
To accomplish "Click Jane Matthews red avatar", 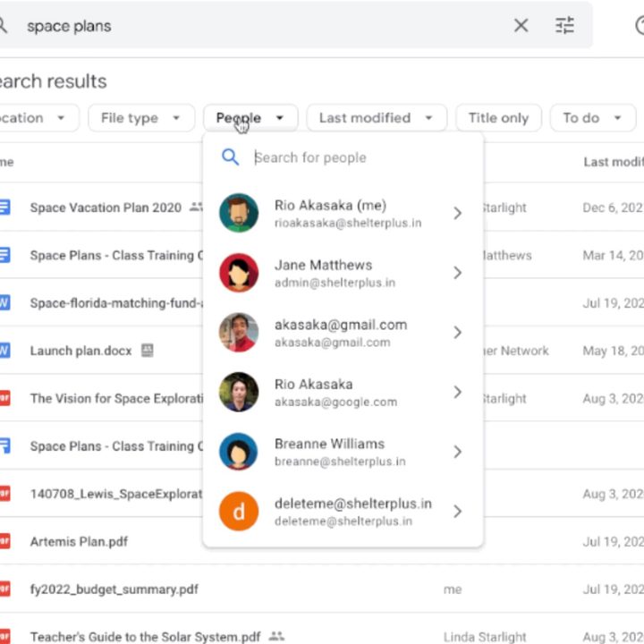I will tap(239, 273).
